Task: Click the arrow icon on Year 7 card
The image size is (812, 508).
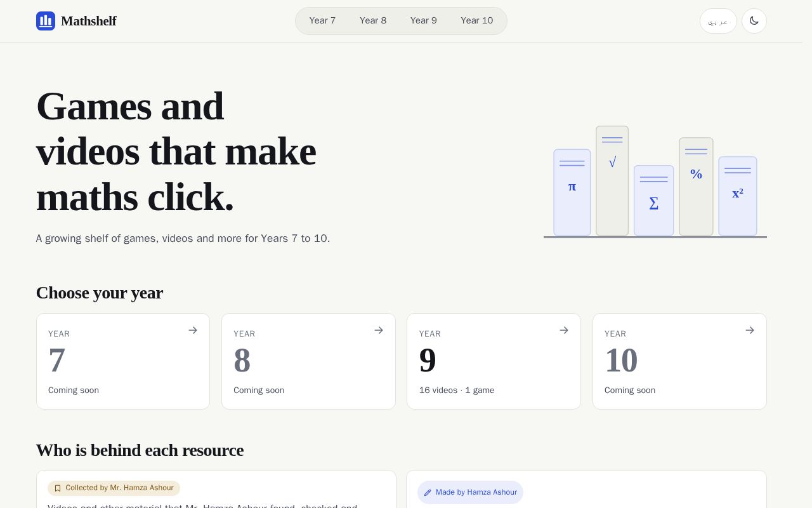Action: point(193,330)
